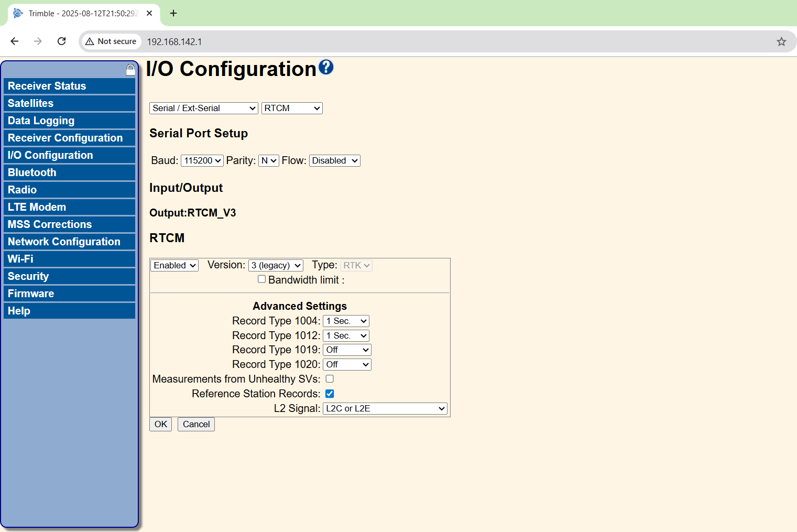
Task: Click the Not secure warning indicator
Action: pyautogui.click(x=111, y=41)
